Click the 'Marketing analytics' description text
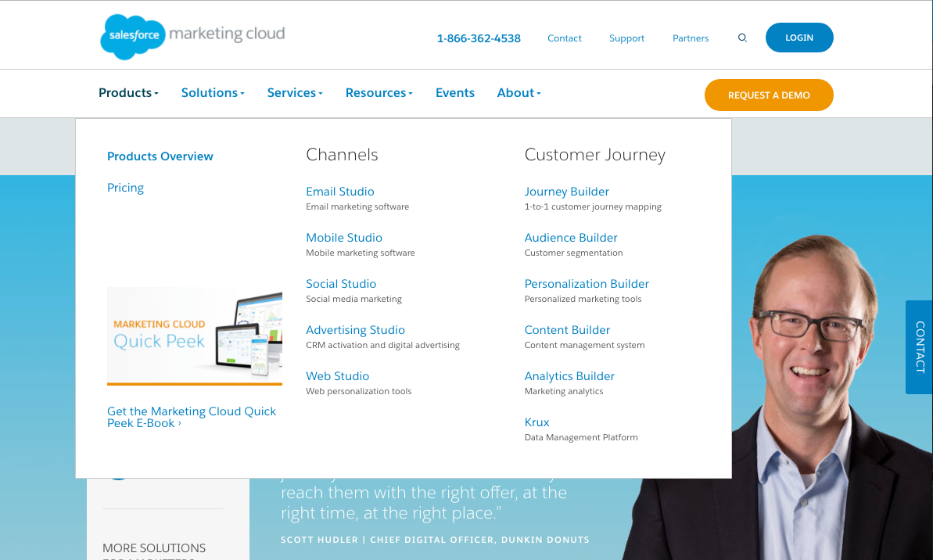This screenshot has height=560, width=933. click(564, 391)
